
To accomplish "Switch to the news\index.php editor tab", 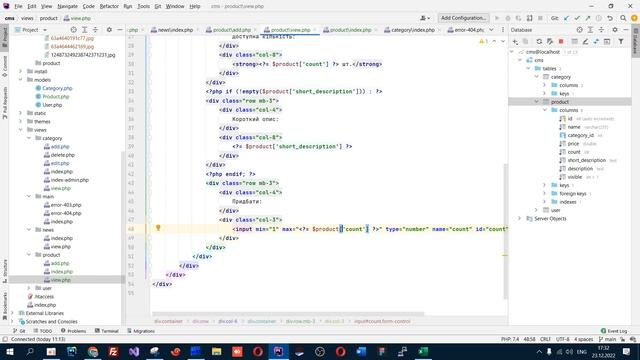I will point(175,30).
